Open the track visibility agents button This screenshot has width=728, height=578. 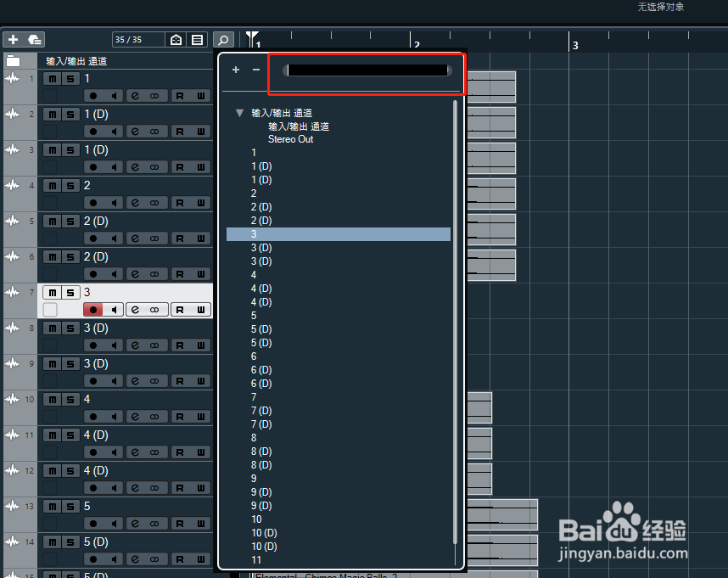[176, 39]
